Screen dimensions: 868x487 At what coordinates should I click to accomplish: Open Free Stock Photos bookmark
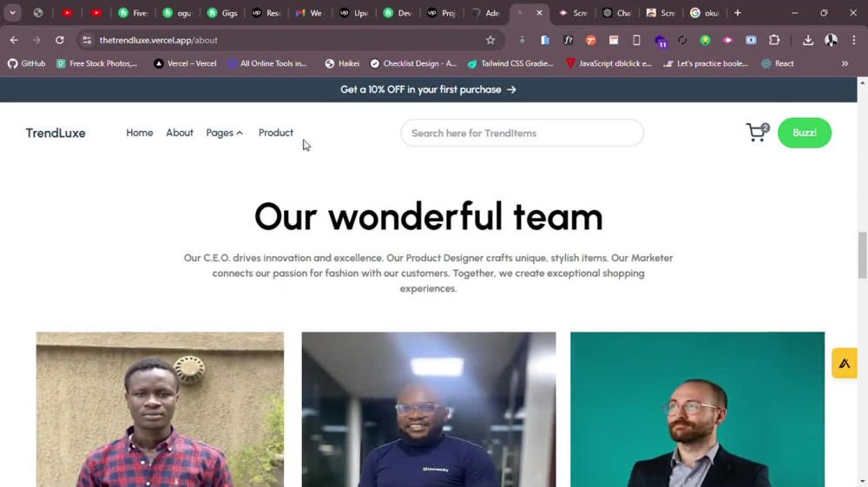pyautogui.click(x=97, y=63)
